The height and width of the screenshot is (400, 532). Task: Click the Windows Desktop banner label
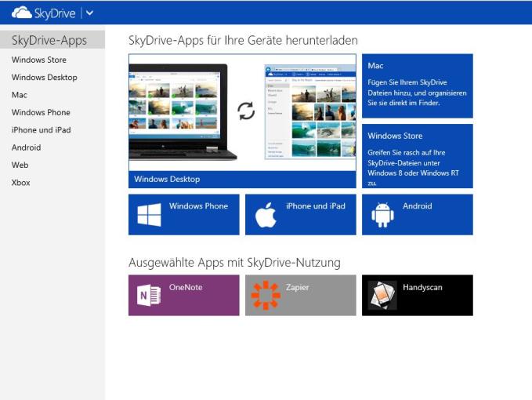click(167, 179)
